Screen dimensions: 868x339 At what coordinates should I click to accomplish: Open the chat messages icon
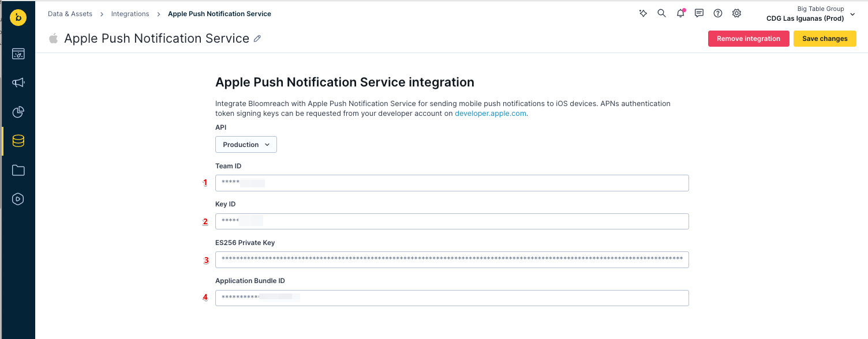(x=699, y=13)
